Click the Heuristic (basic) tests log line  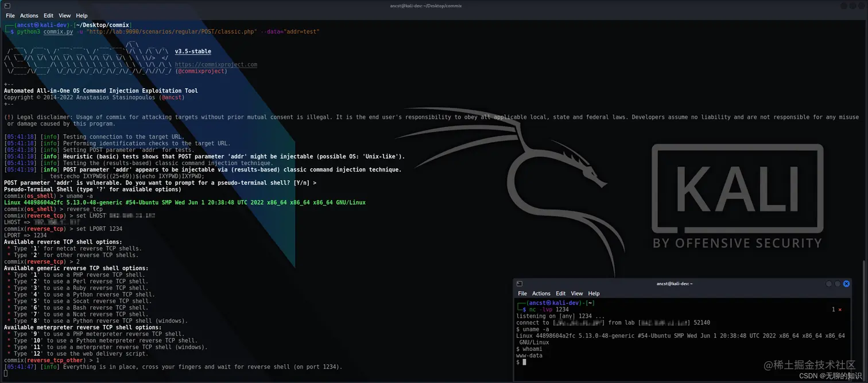204,157
